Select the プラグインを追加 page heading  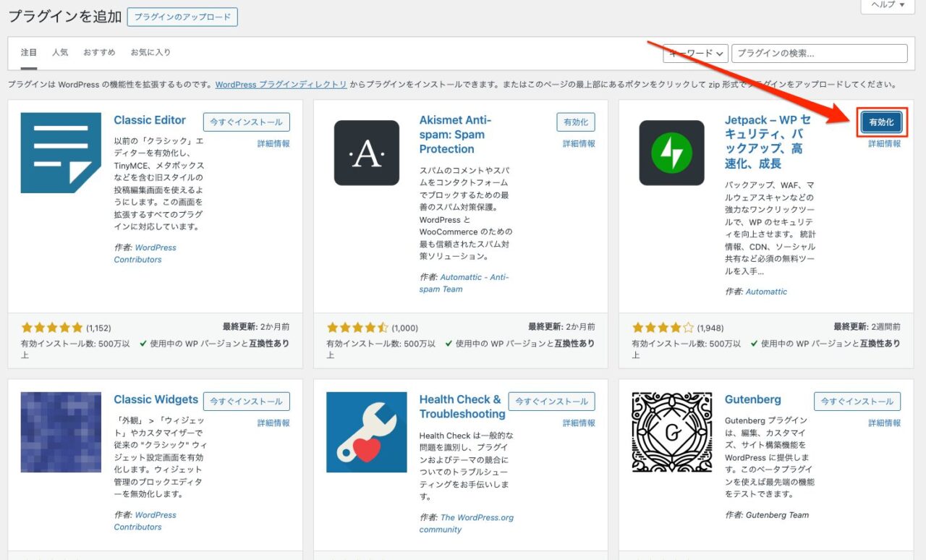65,17
